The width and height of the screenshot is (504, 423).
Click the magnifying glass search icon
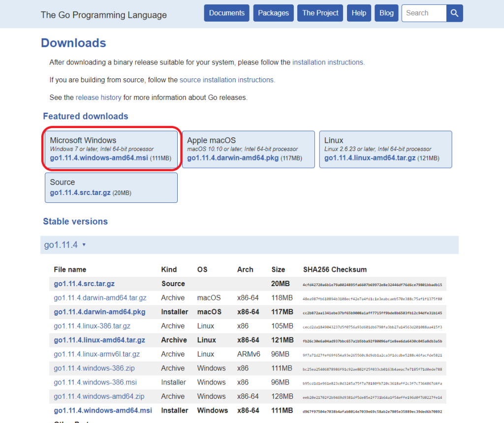coord(454,13)
